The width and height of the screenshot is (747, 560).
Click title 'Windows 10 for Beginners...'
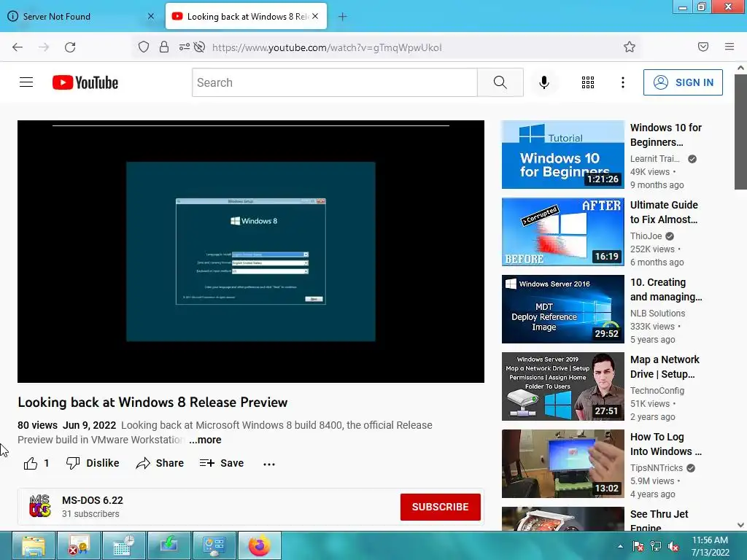tap(666, 135)
